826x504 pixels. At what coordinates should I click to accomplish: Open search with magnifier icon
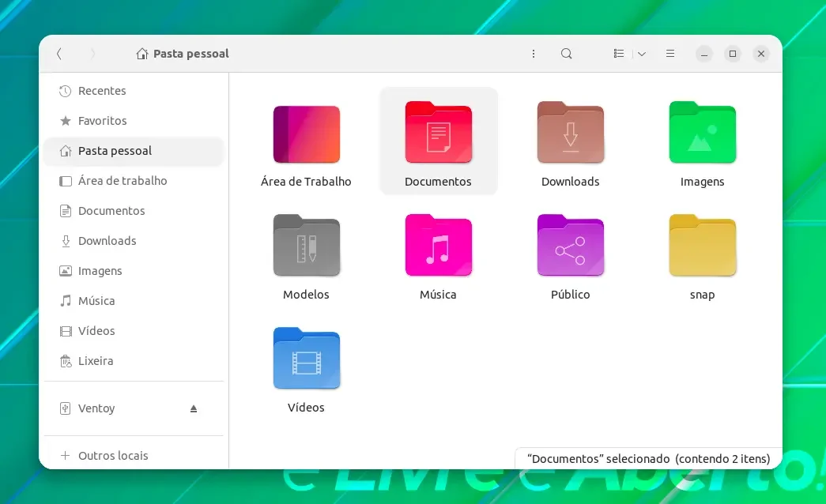click(x=566, y=54)
